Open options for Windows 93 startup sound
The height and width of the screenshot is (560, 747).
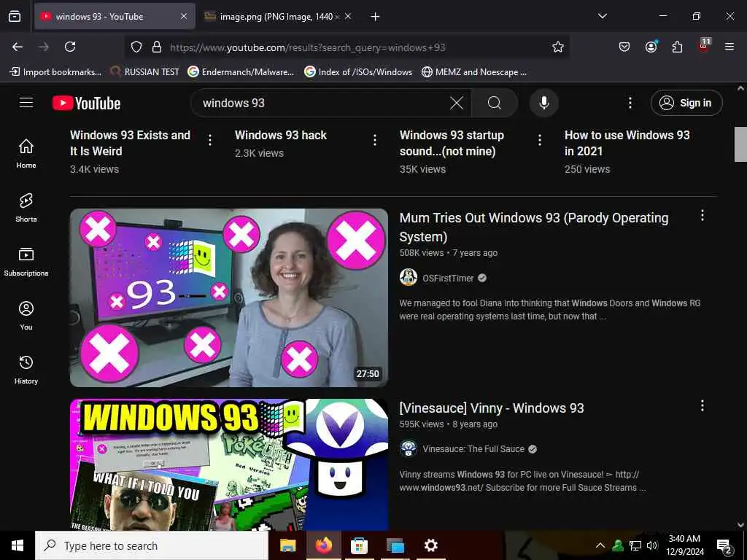point(540,140)
